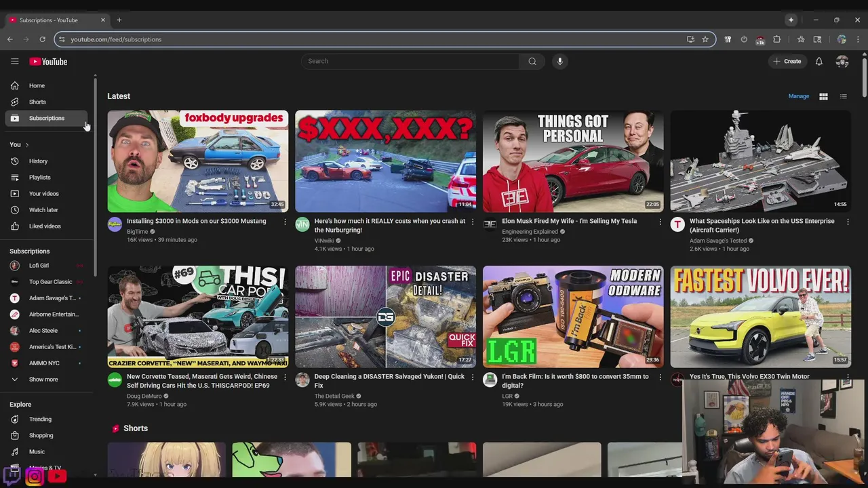The width and height of the screenshot is (868, 488).
Task: Open Engineering Explained channel link
Action: (x=530, y=232)
